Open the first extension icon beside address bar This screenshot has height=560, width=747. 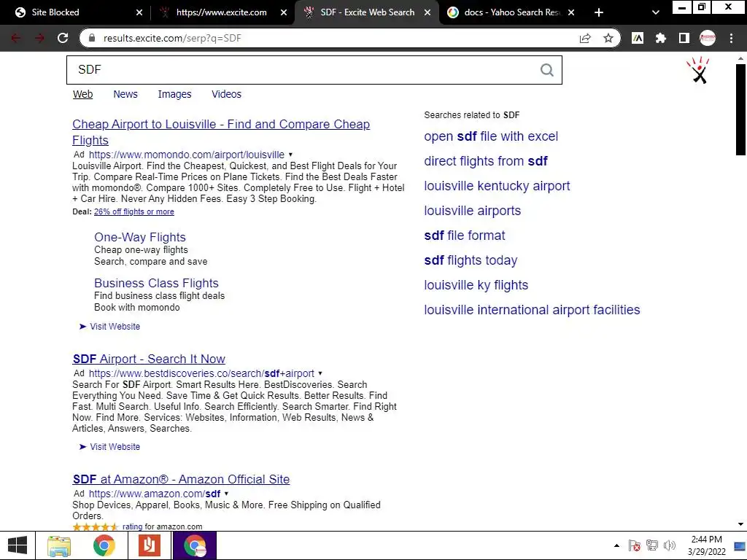tap(638, 38)
